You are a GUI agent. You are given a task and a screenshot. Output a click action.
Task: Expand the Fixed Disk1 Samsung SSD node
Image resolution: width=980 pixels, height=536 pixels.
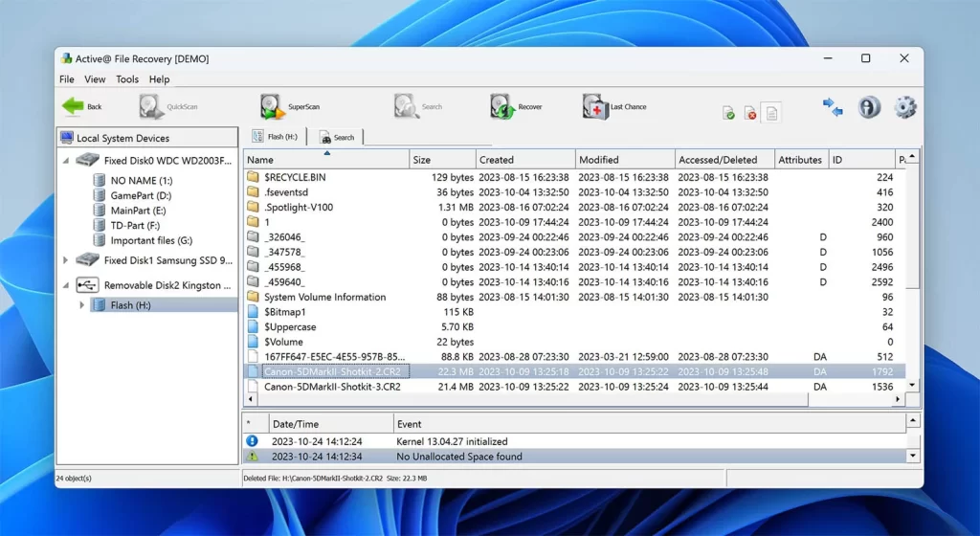pos(66,259)
